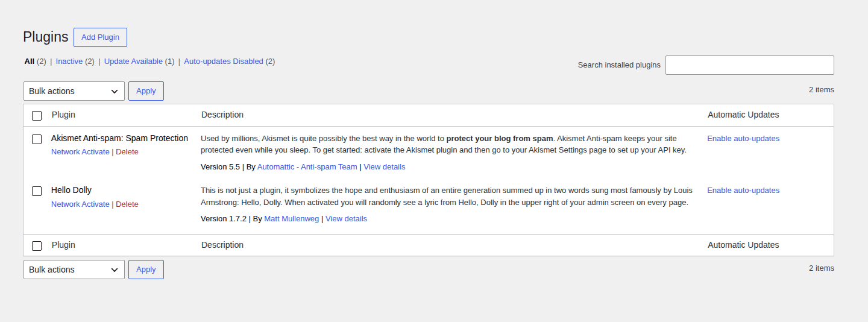The width and height of the screenshot is (868, 322).
Task: Click the Plugins page heading
Action: [46, 37]
